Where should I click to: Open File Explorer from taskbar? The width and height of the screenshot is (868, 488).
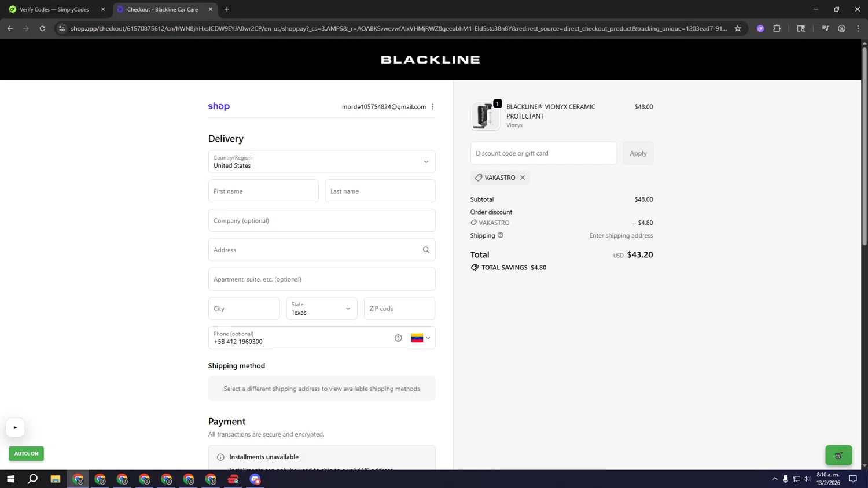pos(56,479)
